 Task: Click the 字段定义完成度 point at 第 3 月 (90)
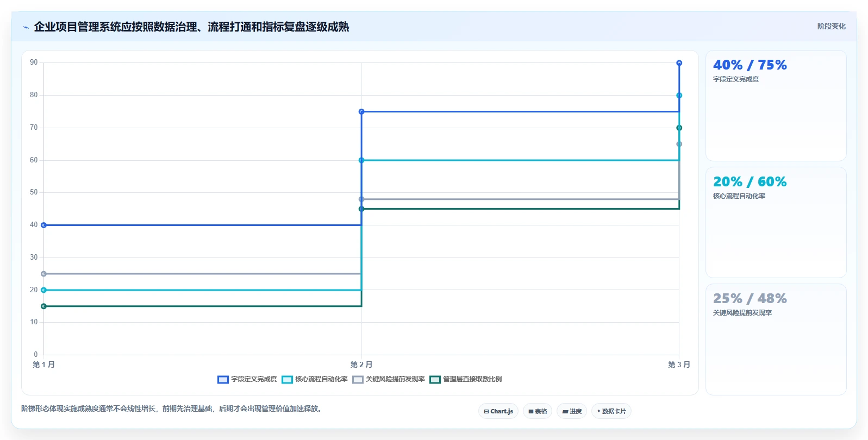pyautogui.click(x=679, y=63)
